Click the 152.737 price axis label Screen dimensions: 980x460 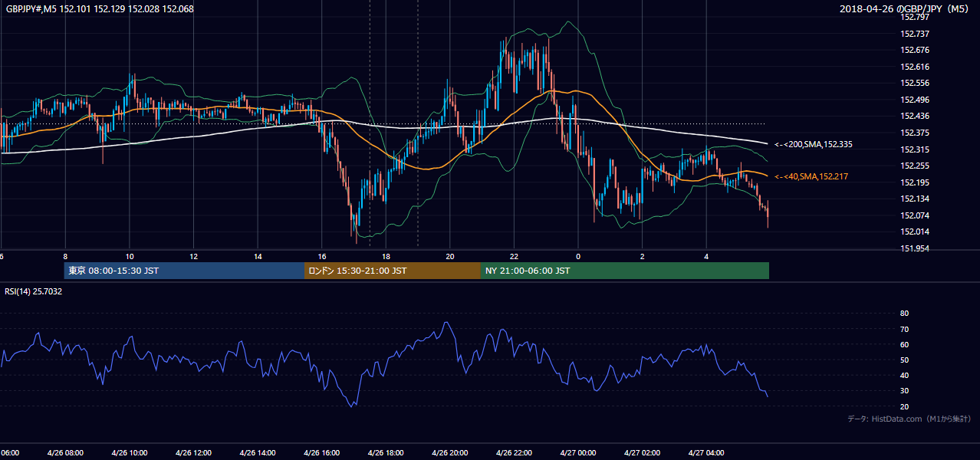[x=914, y=34]
